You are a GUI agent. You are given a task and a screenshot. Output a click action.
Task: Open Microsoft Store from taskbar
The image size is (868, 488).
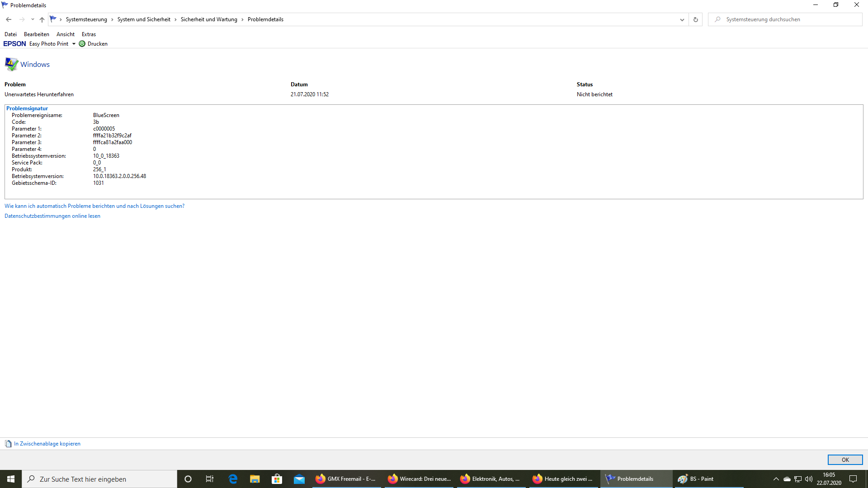click(277, 479)
